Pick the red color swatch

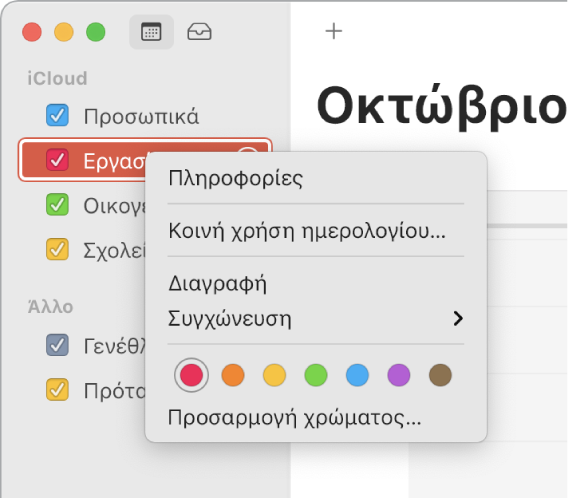pyautogui.click(x=191, y=375)
